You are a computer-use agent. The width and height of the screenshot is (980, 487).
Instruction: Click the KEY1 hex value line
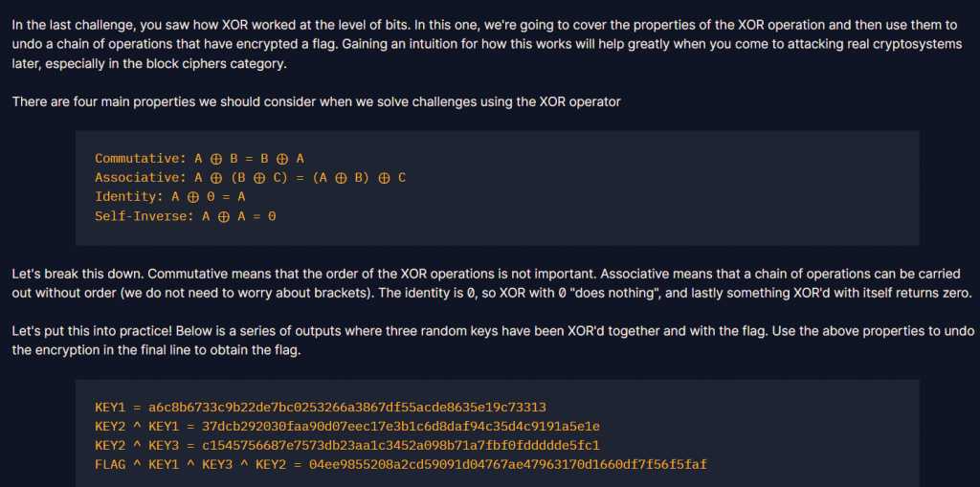click(x=321, y=408)
